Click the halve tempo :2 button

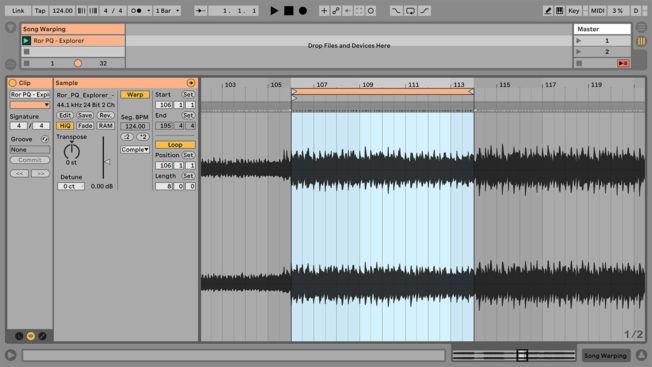pyautogui.click(x=127, y=137)
